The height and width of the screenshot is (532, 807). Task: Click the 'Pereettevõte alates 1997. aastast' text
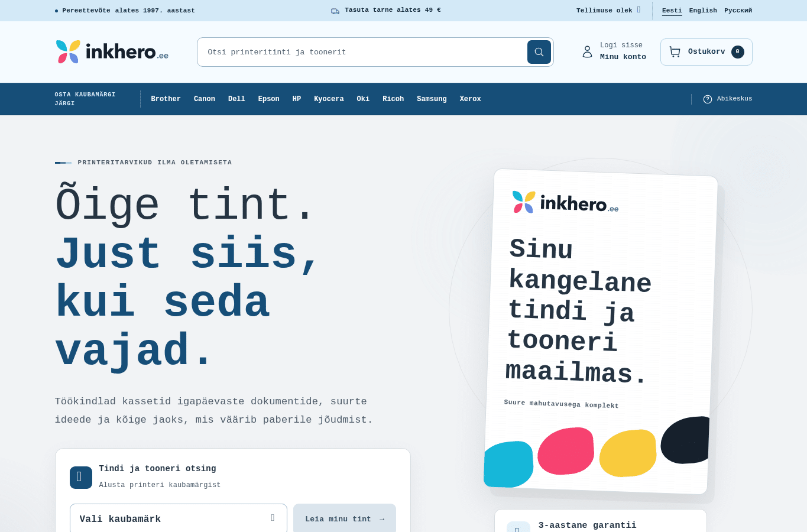pos(128,11)
